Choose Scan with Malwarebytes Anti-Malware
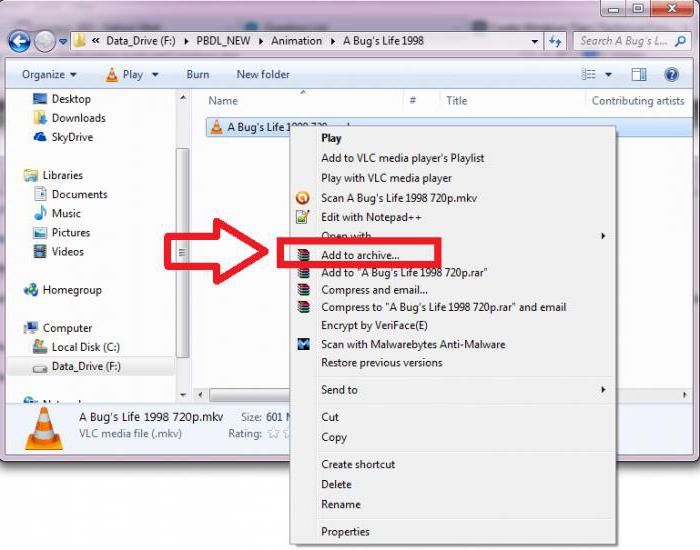This screenshot has width=700, height=550. click(413, 344)
